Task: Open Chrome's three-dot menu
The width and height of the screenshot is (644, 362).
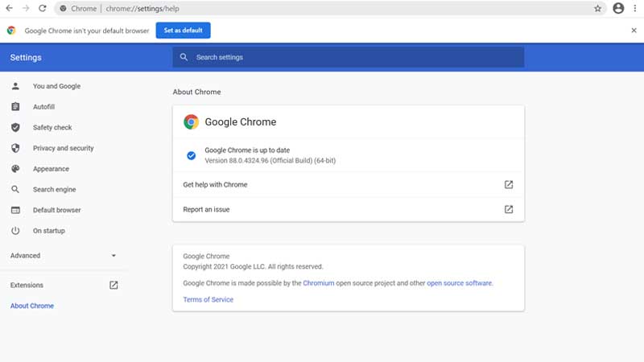Action: (634, 8)
